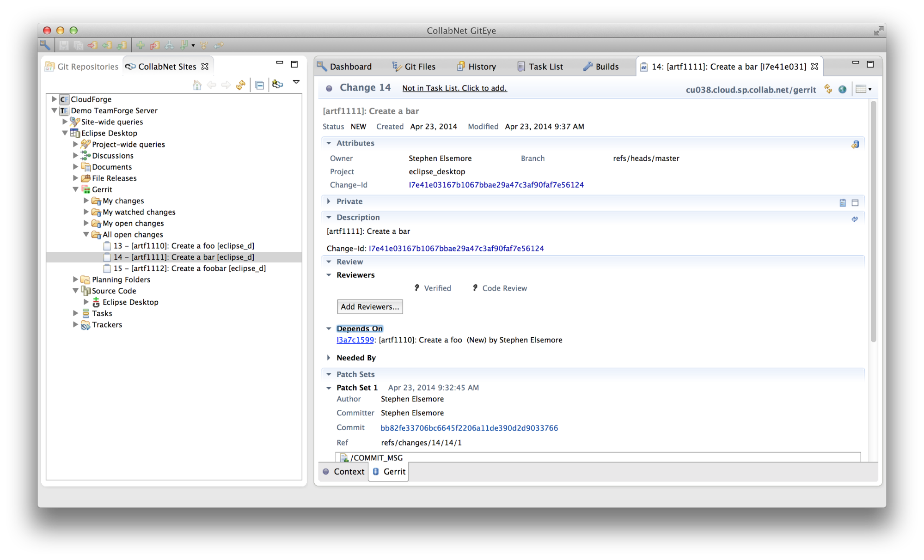Screen dimensions: 924x560
Task: Open the view menu dropdown arrow in sites view
Action: [x=296, y=82]
